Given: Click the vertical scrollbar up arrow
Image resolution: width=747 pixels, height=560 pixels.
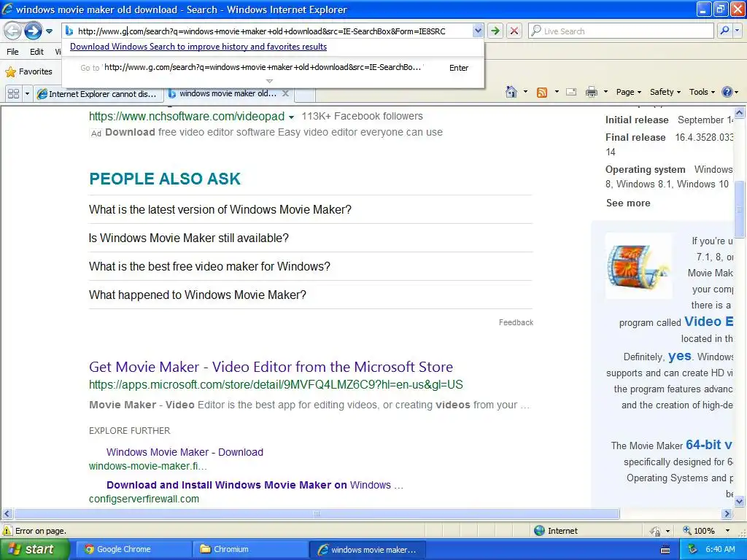Looking at the screenshot, I should pyautogui.click(x=740, y=113).
